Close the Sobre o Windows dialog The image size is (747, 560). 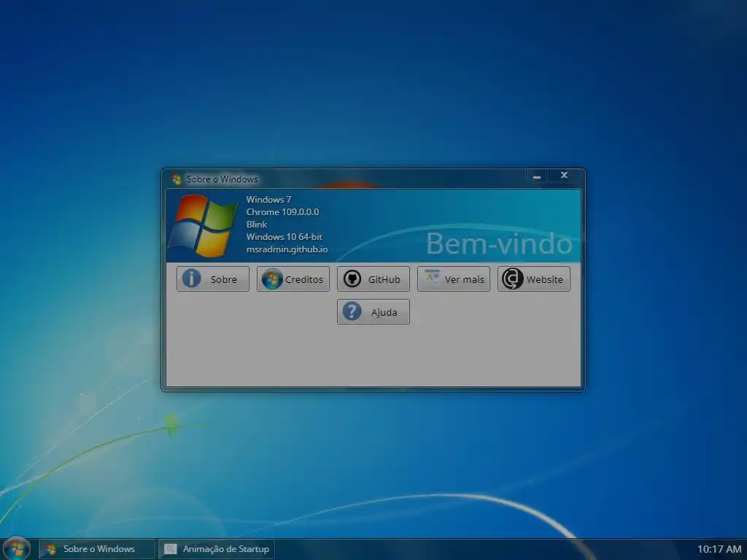pos(564,176)
